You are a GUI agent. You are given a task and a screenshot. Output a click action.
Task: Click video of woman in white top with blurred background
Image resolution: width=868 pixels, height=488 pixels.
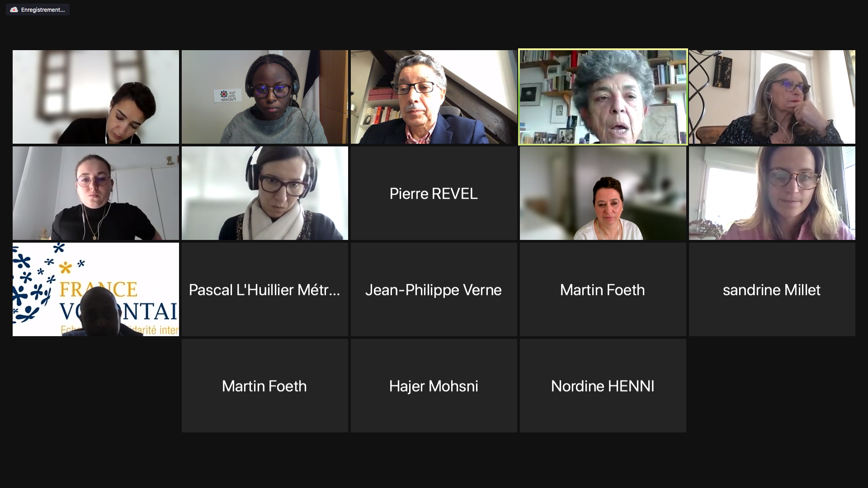(x=603, y=193)
